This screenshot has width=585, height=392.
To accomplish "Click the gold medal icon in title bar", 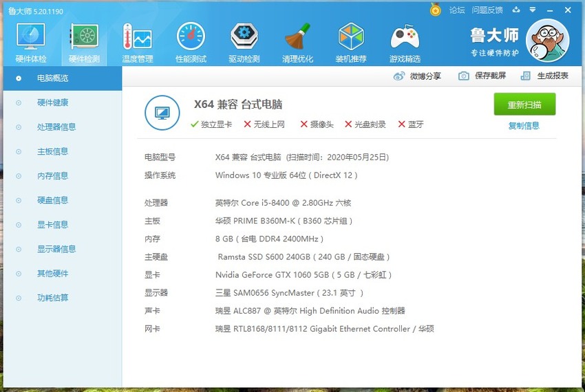I will point(436,10).
